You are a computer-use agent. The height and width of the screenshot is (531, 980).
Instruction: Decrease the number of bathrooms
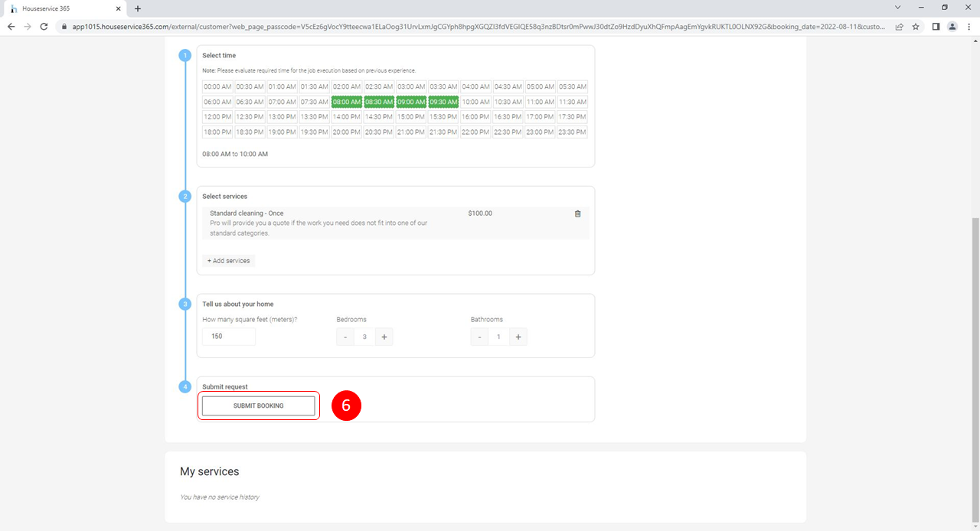coord(479,337)
